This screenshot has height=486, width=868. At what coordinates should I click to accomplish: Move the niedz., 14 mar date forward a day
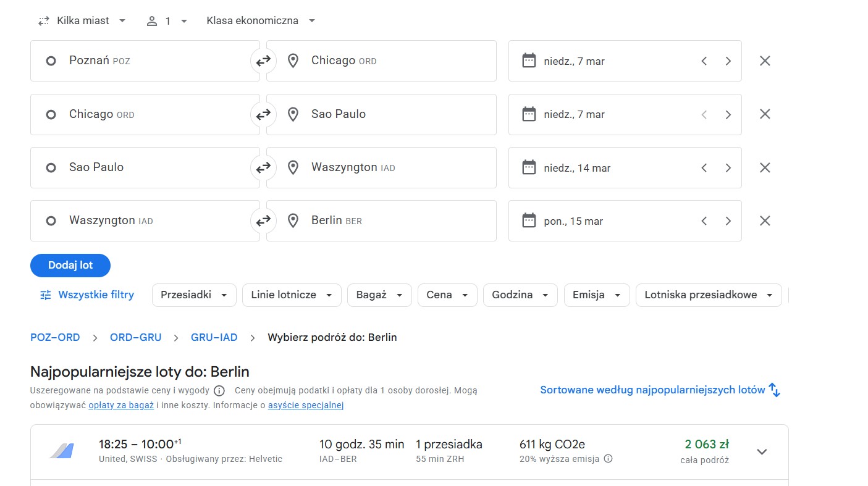[728, 167]
